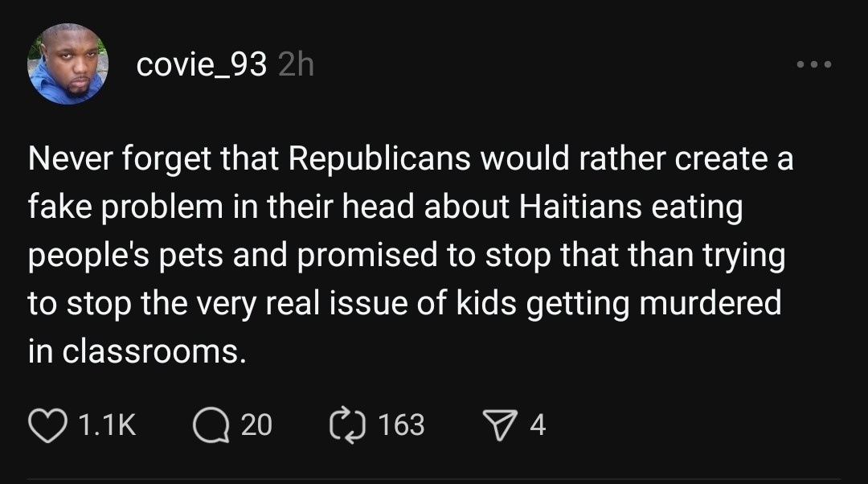Click the word "Republicans" in the post
The width and height of the screenshot is (868, 484).
click(x=379, y=159)
